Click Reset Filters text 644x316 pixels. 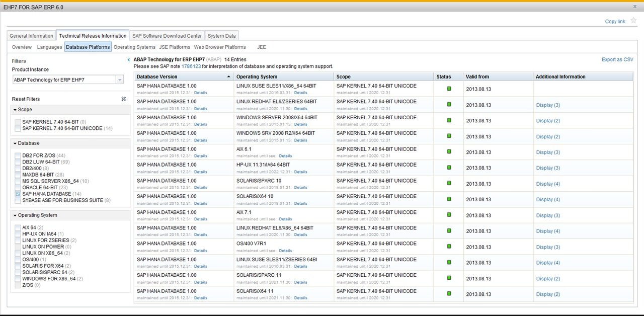[26, 99]
